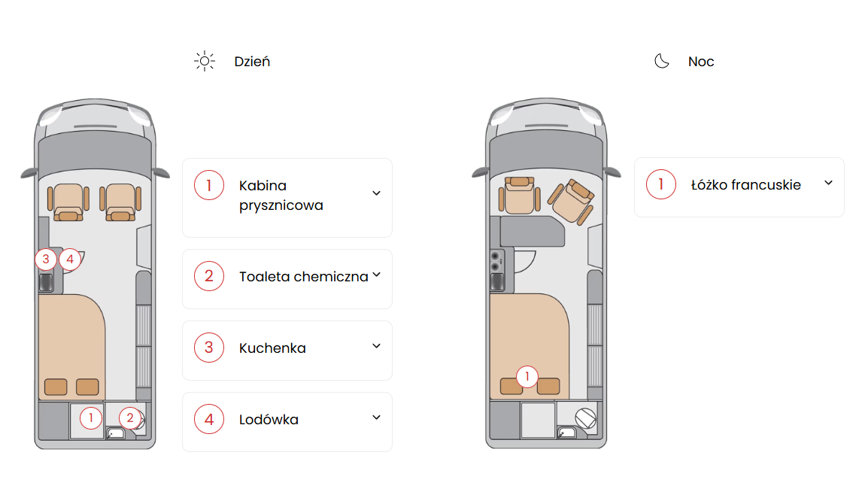Select marker 1 on the day floor plan
The width and height of the screenshot is (862, 504).
(91, 418)
